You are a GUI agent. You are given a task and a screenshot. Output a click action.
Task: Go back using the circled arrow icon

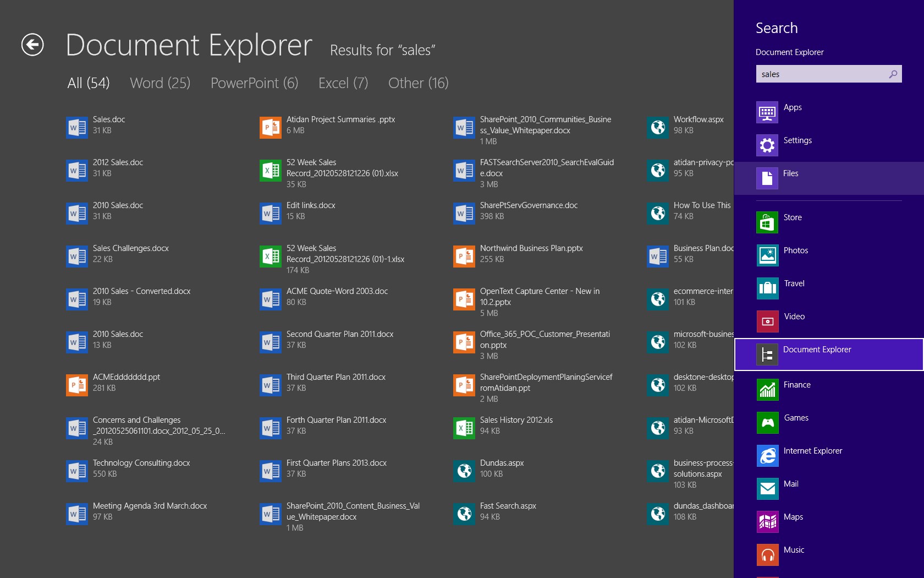(32, 45)
